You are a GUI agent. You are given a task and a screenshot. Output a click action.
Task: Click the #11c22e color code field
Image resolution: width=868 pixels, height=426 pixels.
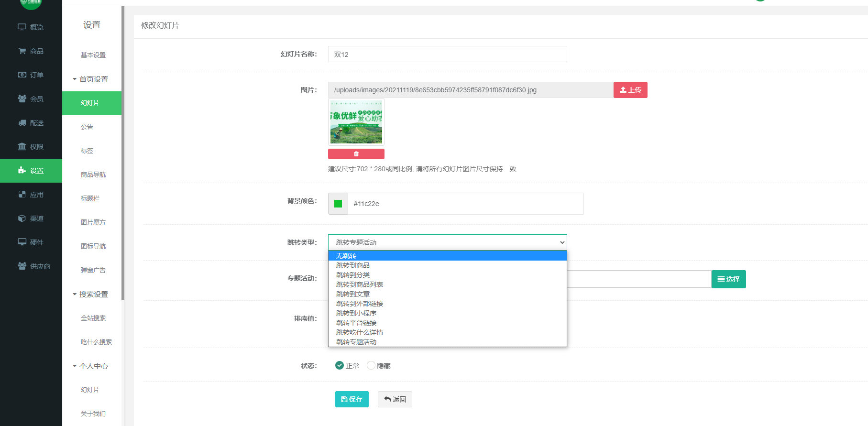tap(466, 204)
